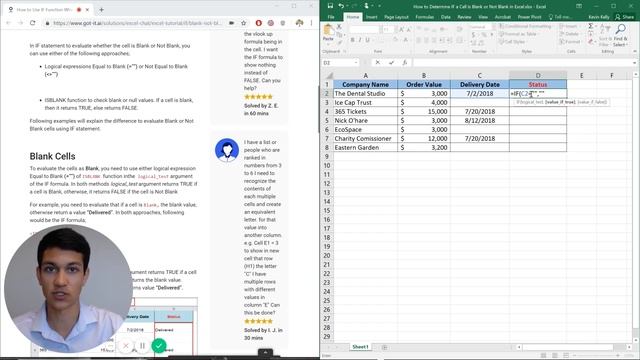640x360 pixels.
Task: Bookmark this page with the star icon
Action: (x=244, y=23)
